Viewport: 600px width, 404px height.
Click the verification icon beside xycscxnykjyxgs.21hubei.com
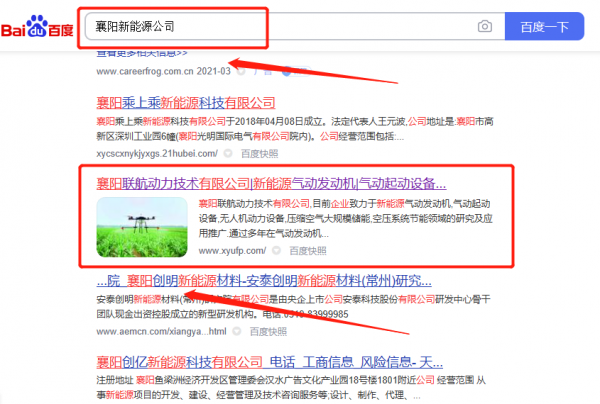tap(227, 154)
